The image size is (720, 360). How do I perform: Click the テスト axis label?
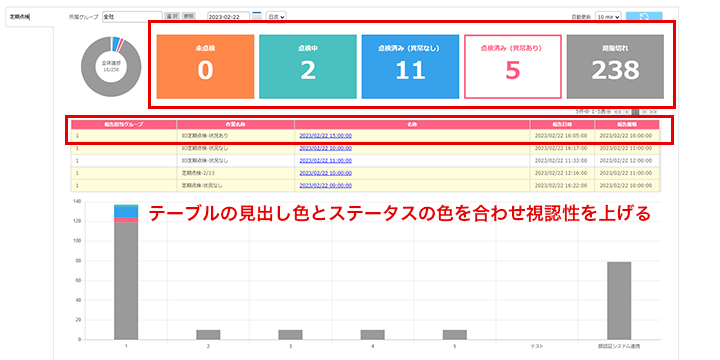(537, 345)
